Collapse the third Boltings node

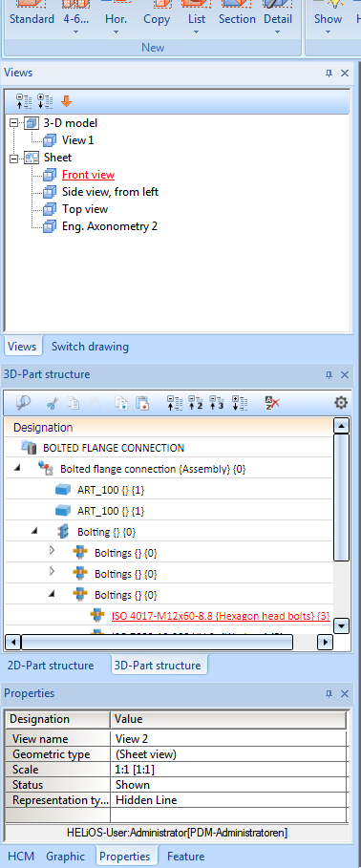click(52, 593)
